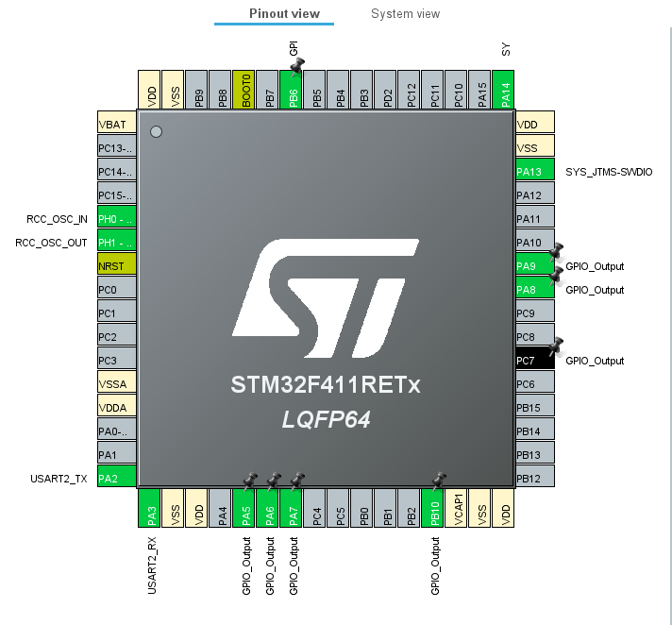Click the PB2 pin
This screenshot has height=625, width=672.
coord(409,508)
